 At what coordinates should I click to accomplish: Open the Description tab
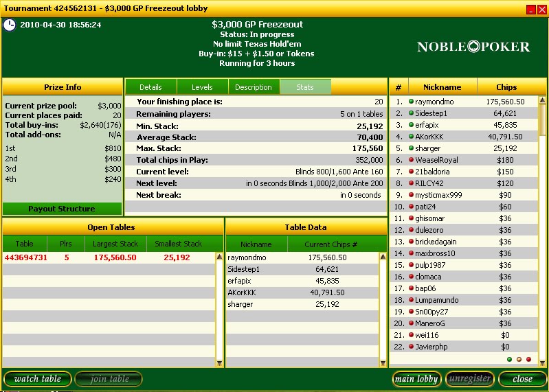coord(254,87)
